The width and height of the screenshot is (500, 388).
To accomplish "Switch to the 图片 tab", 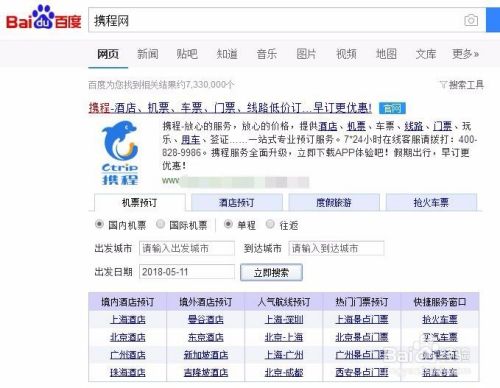I will coord(306,54).
